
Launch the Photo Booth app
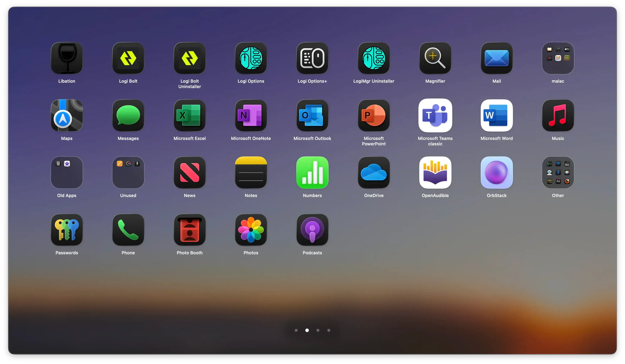(x=190, y=230)
